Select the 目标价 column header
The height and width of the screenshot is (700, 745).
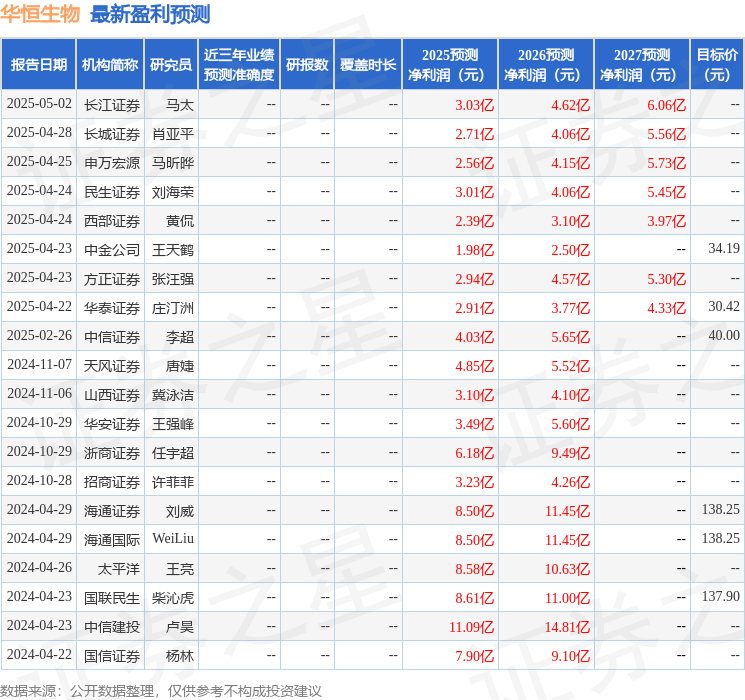[x=717, y=64]
